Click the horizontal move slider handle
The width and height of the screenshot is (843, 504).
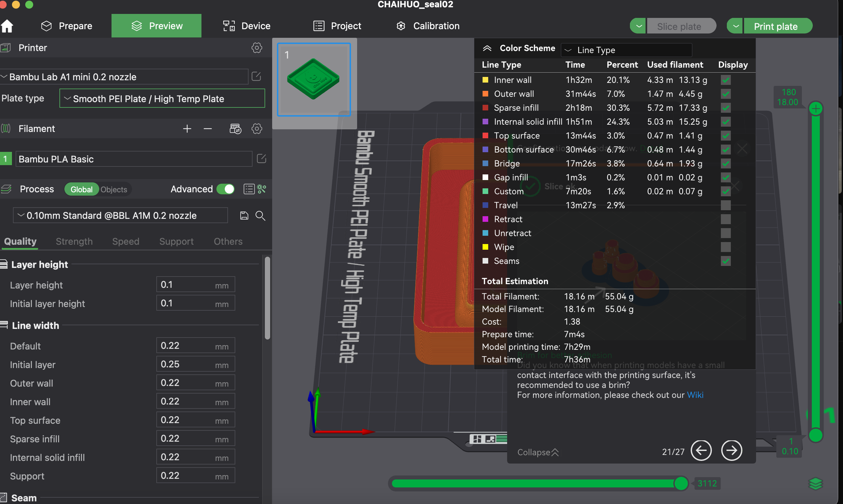point(681,483)
